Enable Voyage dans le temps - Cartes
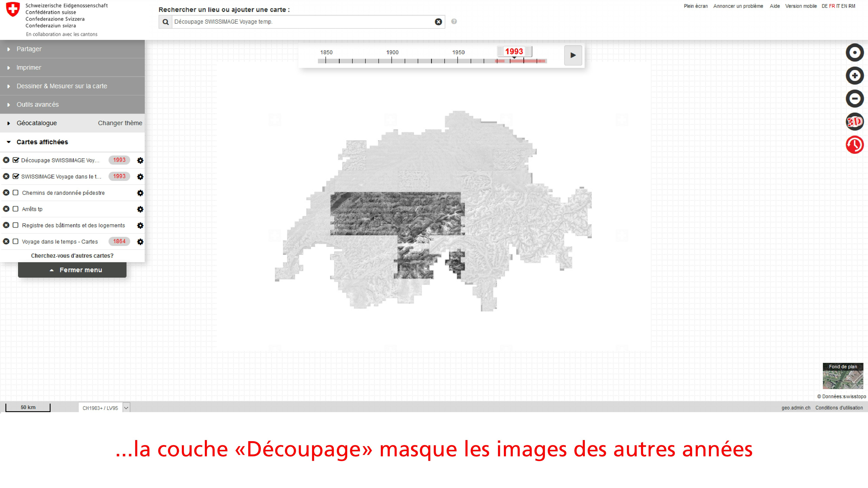Image resolution: width=868 pixels, height=488 pixels. click(15, 241)
